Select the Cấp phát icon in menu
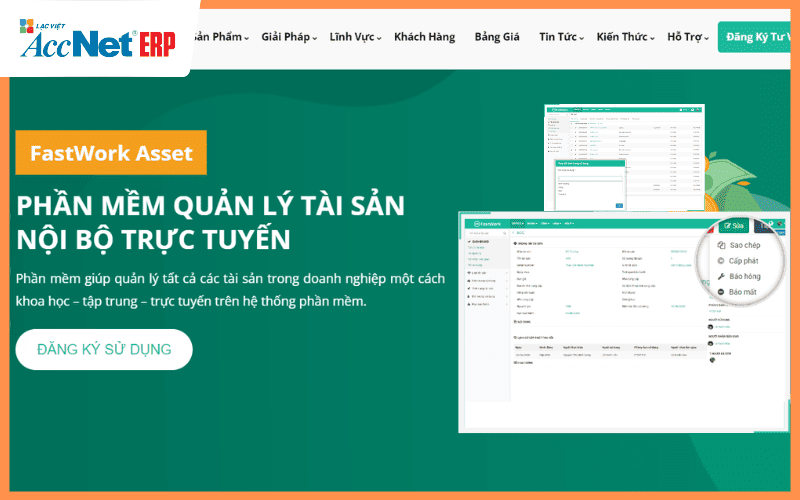Viewport: 800px width, 500px height. 721,261
